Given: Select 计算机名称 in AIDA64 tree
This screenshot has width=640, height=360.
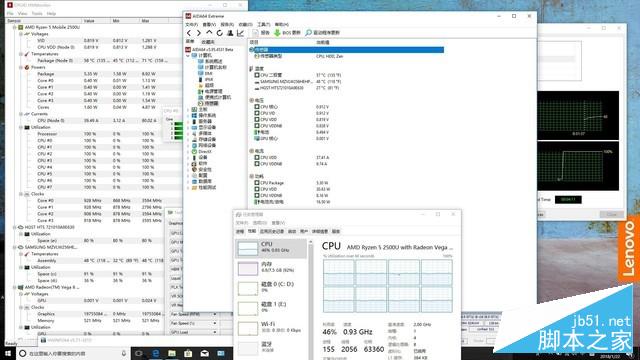Looking at the screenshot, I should coord(212,67).
